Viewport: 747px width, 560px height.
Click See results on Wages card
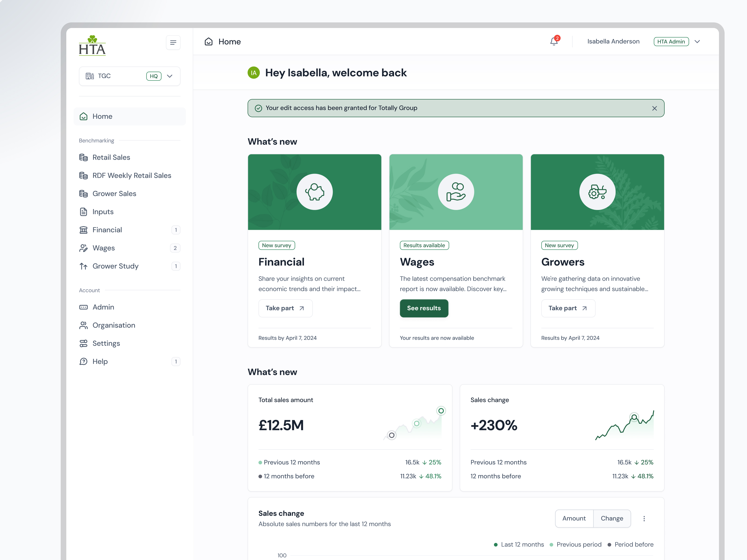[x=424, y=308]
